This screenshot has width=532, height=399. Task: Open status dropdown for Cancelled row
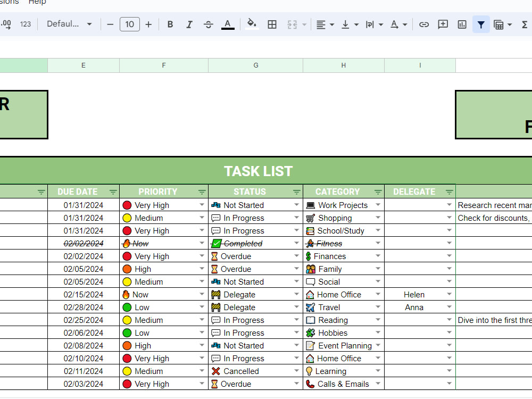tap(296, 371)
